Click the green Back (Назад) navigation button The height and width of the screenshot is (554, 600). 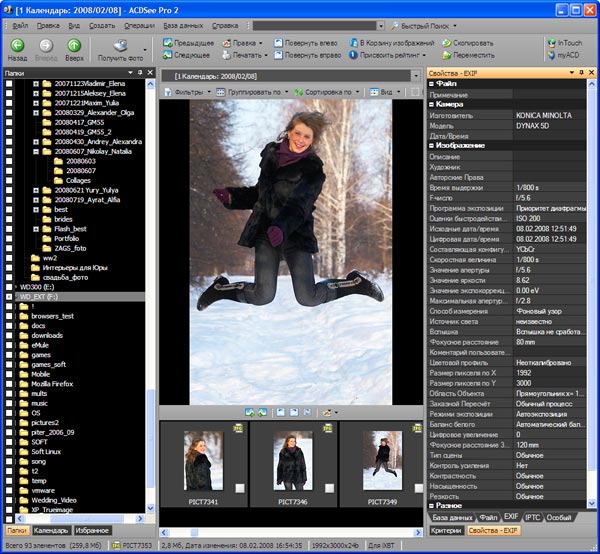[18, 47]
